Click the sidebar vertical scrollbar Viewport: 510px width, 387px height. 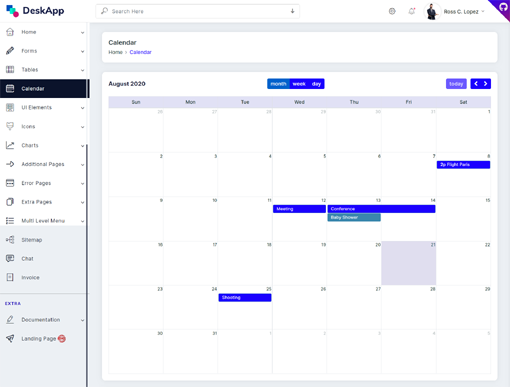(87, 265)
